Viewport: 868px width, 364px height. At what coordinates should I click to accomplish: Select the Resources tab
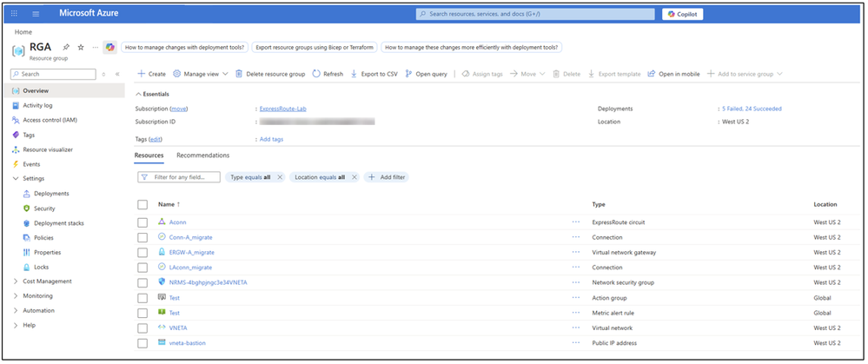149,156
